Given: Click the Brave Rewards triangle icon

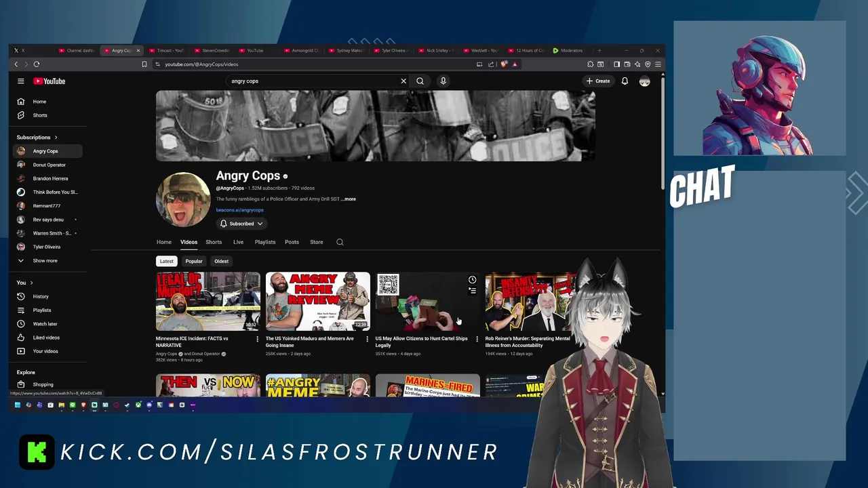Looking at the screenshot, I should tap(515, 64).
